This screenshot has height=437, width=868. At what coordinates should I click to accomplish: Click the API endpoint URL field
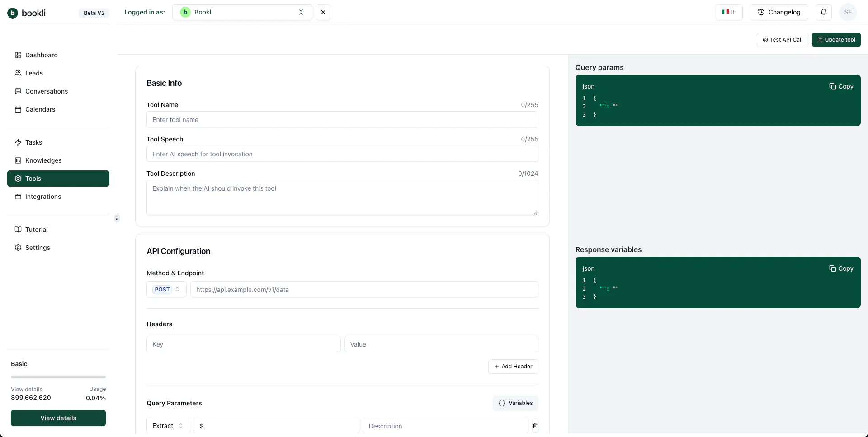pyautogui.click(x=364, y=290)
